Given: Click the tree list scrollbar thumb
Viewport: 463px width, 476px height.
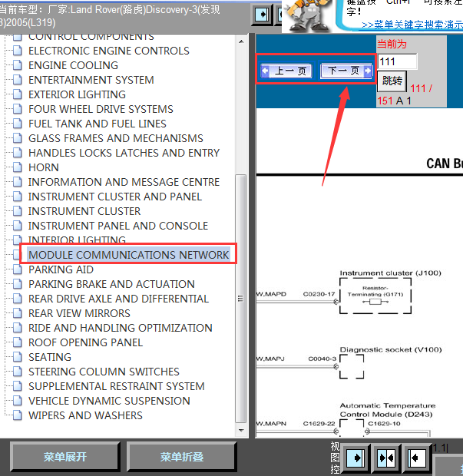Looking at the screenshot, I should pyautogui.click(x=241, y=299).
